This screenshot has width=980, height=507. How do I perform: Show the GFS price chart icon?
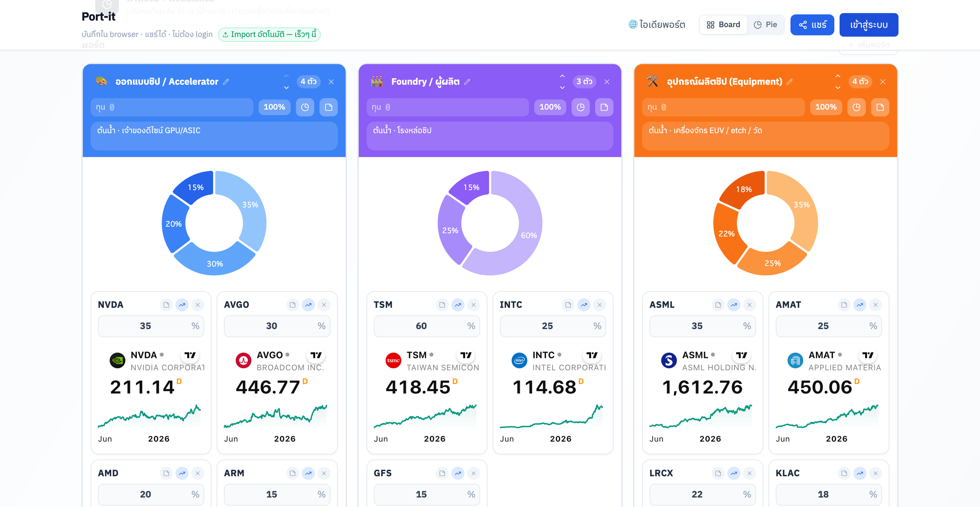coord(458,473)
